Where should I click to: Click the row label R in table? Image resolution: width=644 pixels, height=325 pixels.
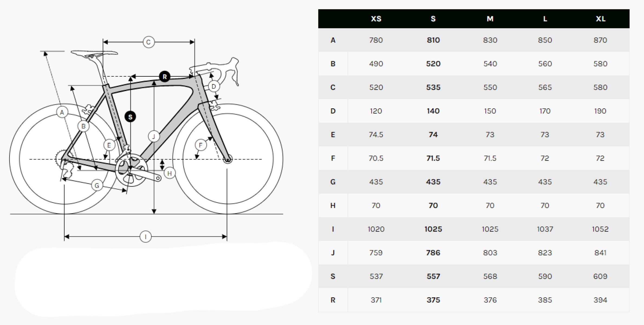click(333, 300)
